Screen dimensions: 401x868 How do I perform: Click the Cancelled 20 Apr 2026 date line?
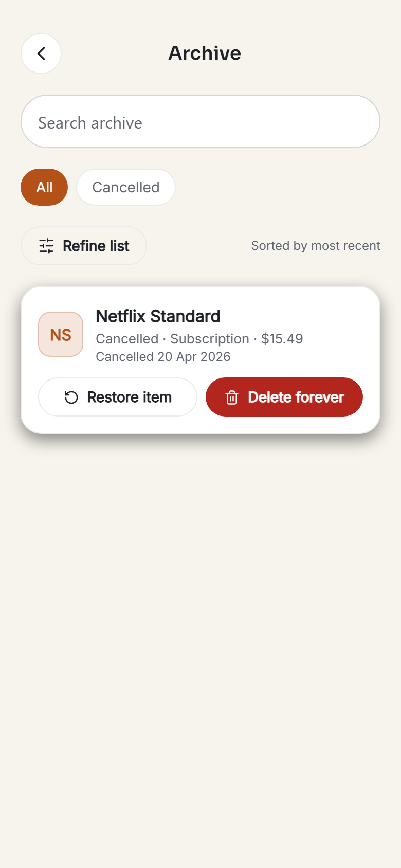[x=163, y=357]
